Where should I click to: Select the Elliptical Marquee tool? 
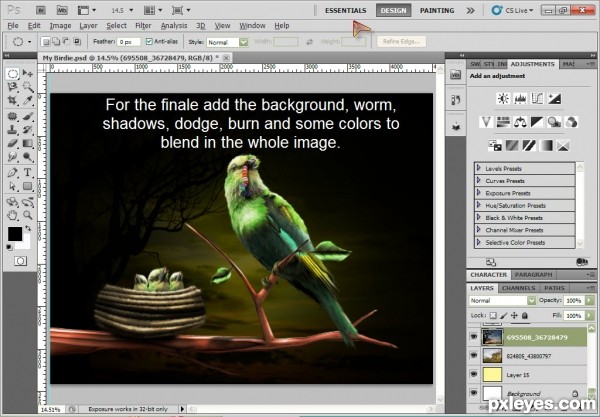pyautogui.click(x=12, y=73)
